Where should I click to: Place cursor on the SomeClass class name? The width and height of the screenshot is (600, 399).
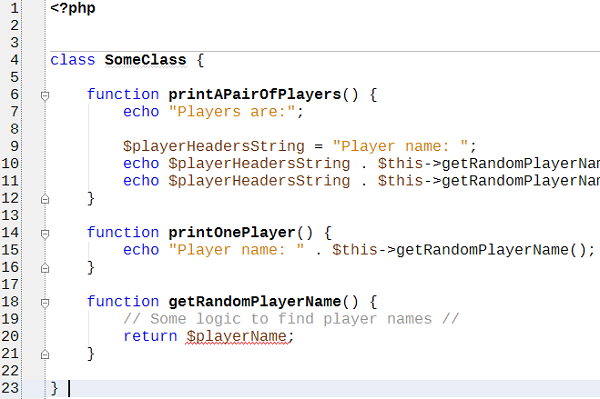[145, 60]
